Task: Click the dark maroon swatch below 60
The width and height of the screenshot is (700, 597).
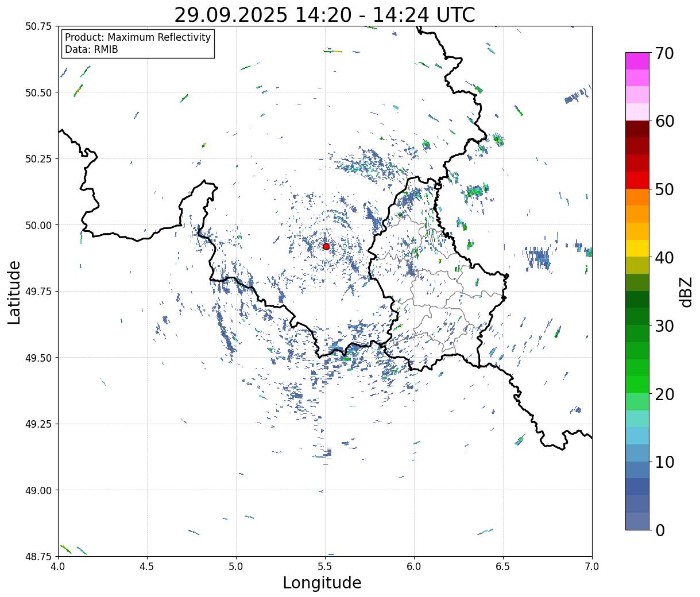Action: point(637,129)
